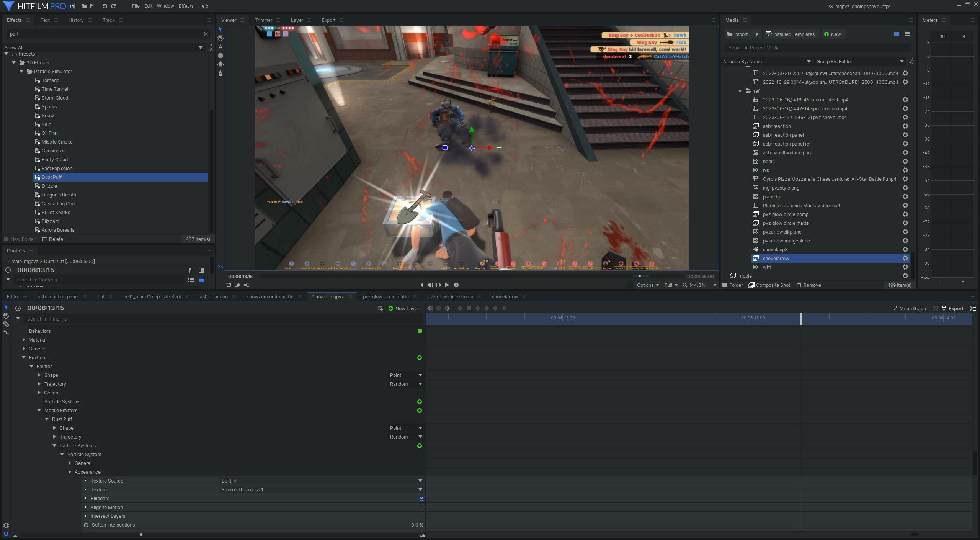Screen dimensions: 980x540
Task: Click the filter icon in Controls
Action: (8, 280)
